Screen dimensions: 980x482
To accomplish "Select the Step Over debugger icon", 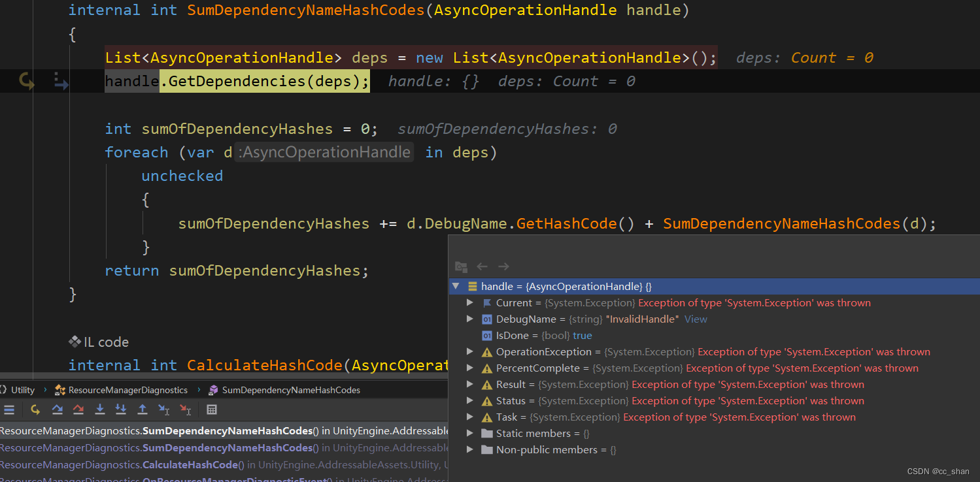I will point(57,410).
